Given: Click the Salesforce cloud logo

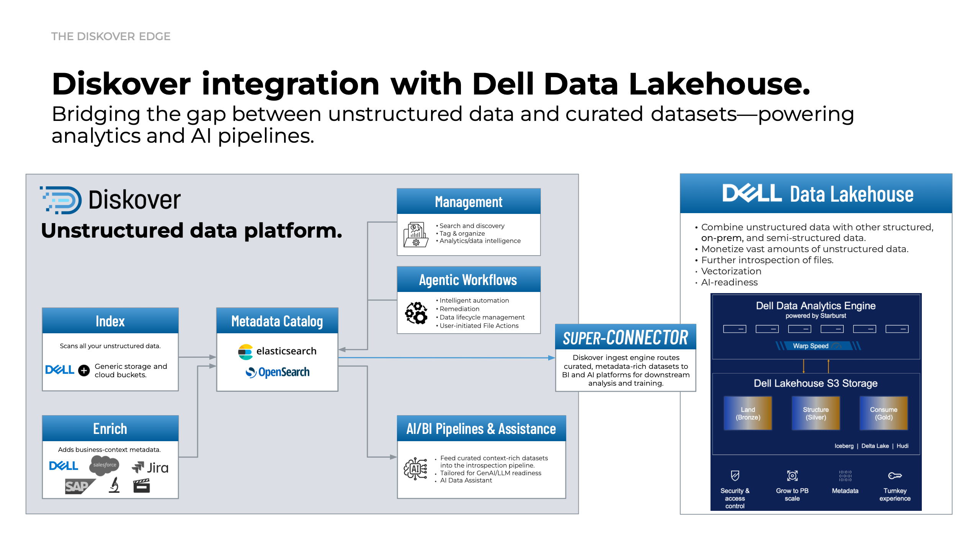Looking at the screenshot, I should tap(105, 465).
